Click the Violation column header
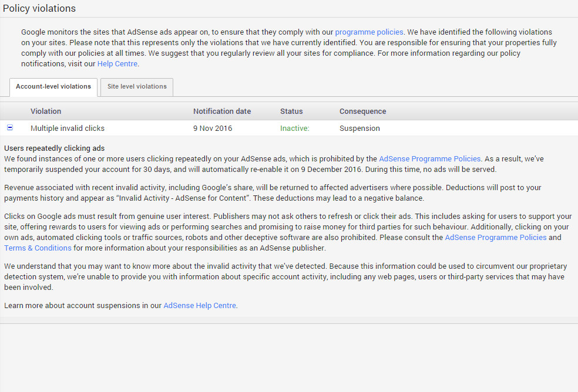 [x=46, y=111]
